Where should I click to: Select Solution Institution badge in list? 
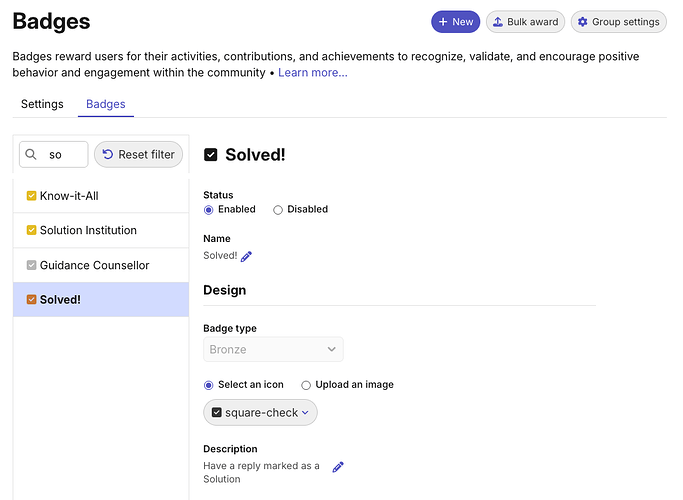tap(101, 230)
